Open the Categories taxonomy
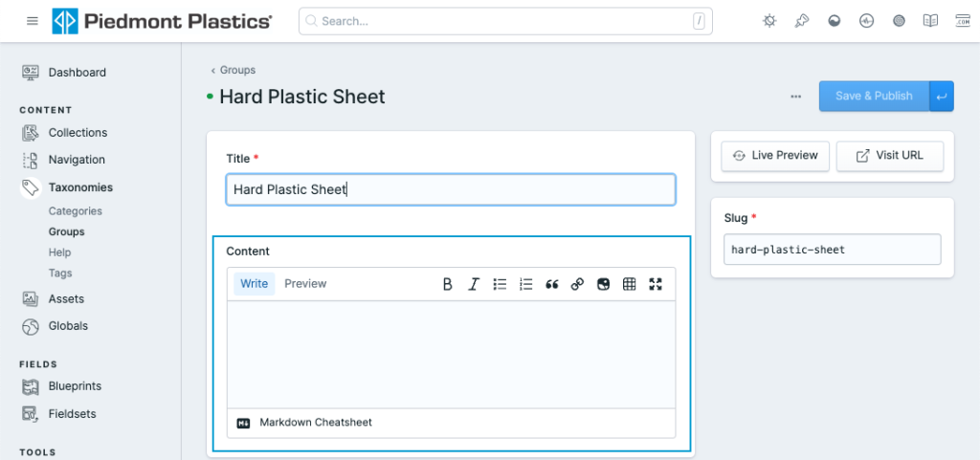The image size is (980, 460). (75, 211)
